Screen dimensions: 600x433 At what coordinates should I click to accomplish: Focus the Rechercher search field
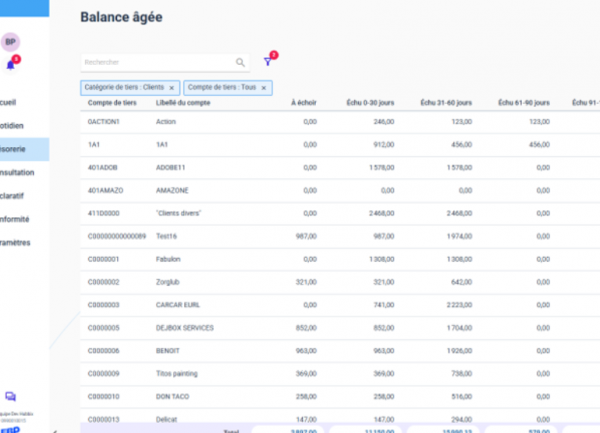[x=165, y=62]
